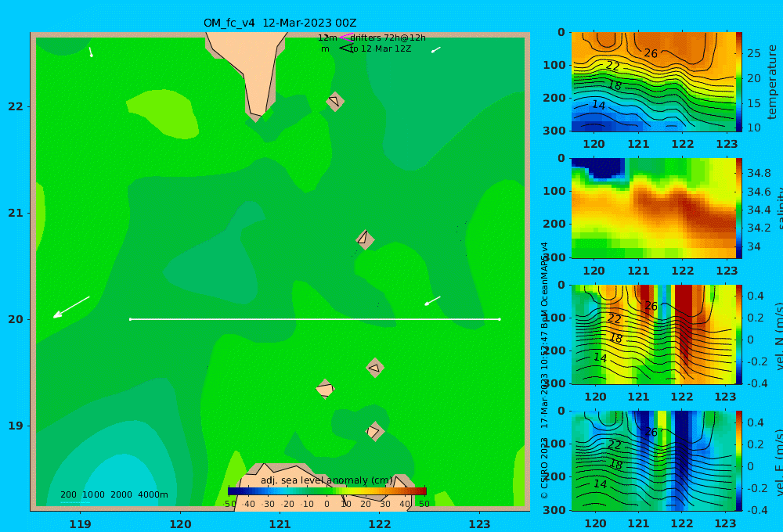Click the black outlined arrow legend symbol
This screenshot has width=783, height=532.
click(x=345, y=48)
